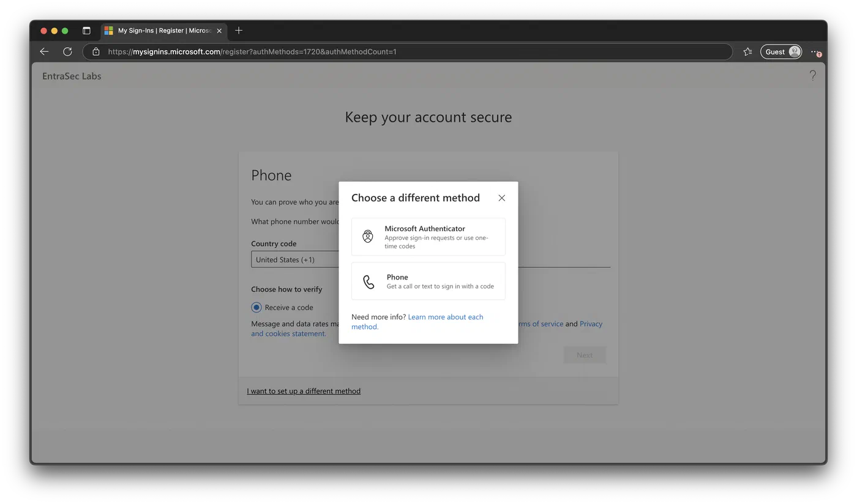Open browser Settings and more menu
Image resolution: width=857 pixels, height=504 pixels.
click(815, 52)
